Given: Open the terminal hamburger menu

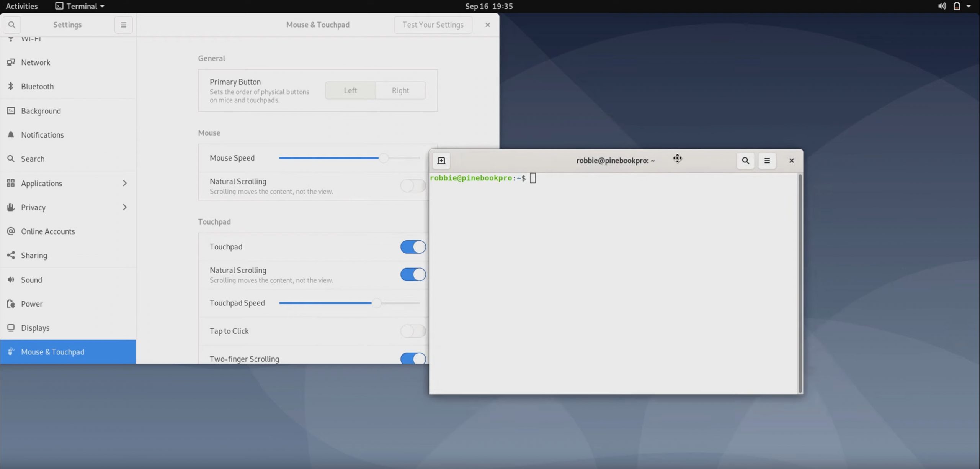Looking at the screenshot, I should 767,161.
